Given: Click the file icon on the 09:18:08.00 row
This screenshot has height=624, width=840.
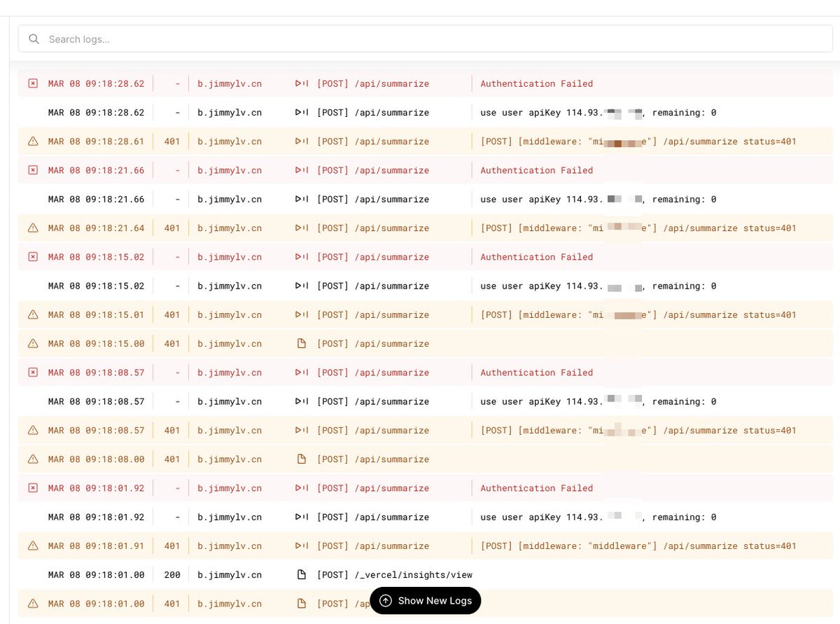Looking at the screenshot, I should click(x=302, y=459).
